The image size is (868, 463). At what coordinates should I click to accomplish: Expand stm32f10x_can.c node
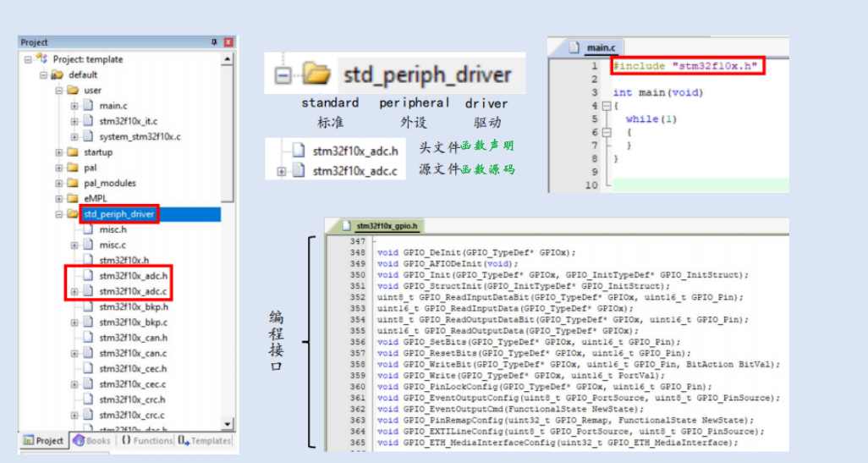74,353
